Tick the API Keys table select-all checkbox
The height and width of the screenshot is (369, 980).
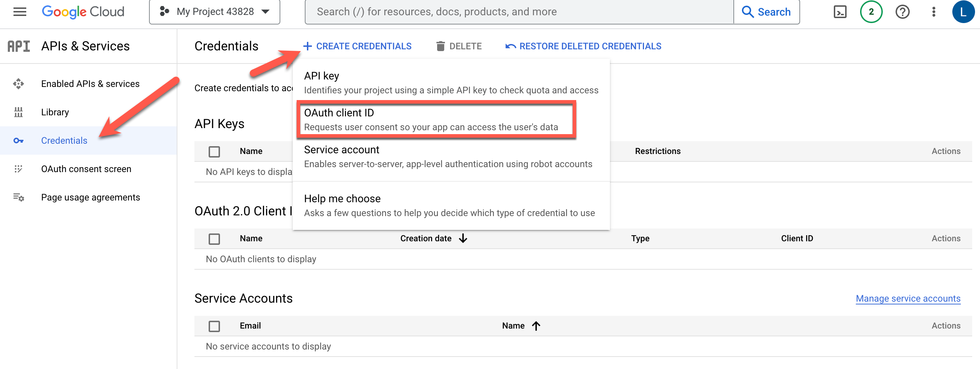[214, 152]
